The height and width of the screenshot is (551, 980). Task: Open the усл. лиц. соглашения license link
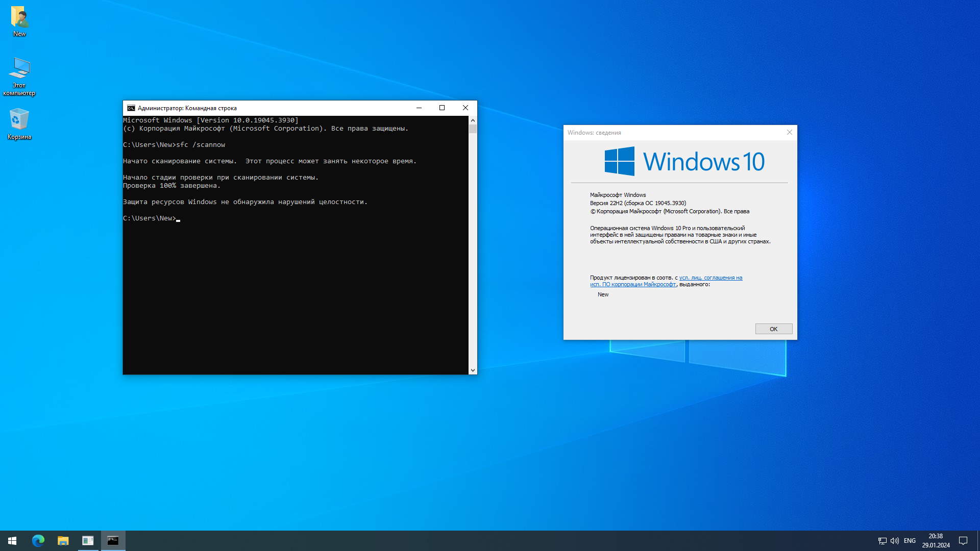[x=710, y=278]
